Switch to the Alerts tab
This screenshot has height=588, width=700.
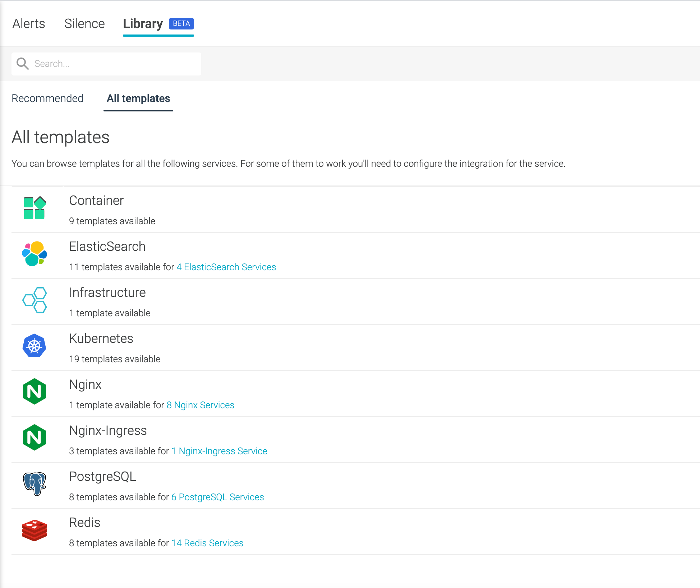coord(29,24)
